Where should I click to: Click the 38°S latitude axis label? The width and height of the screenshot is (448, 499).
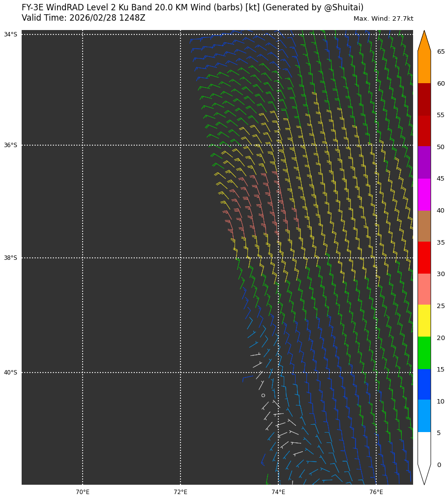tap(10, 258)
